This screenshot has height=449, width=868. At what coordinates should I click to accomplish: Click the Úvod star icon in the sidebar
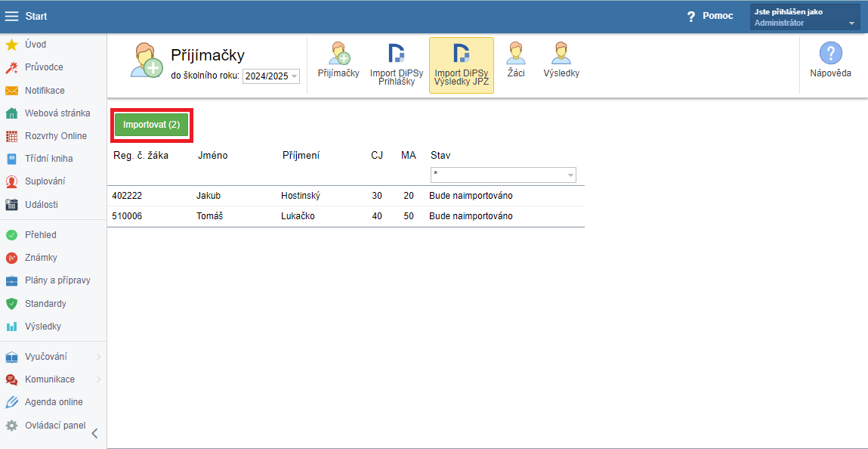[x=11, y=45]
